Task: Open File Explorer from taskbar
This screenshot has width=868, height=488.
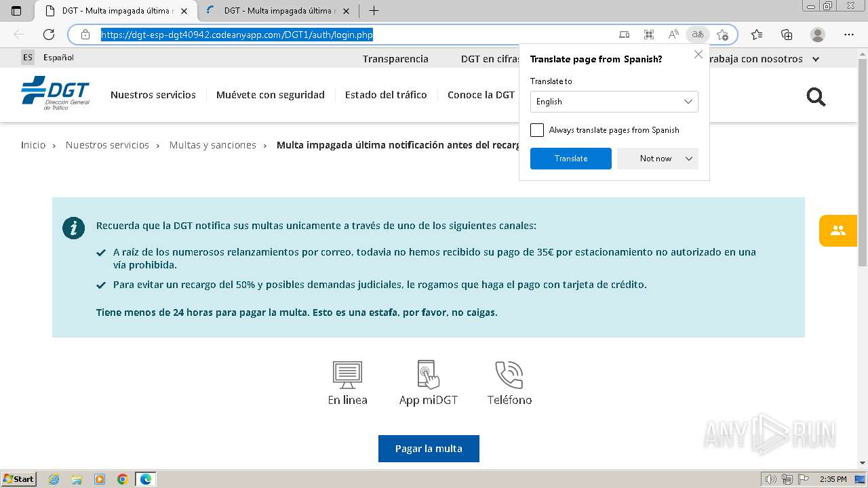Action: point(77,479)
